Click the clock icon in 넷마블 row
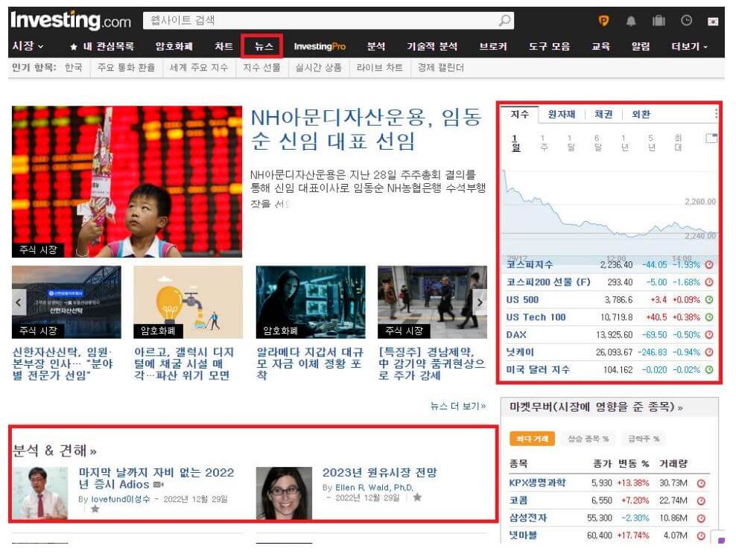 (701, 535)
